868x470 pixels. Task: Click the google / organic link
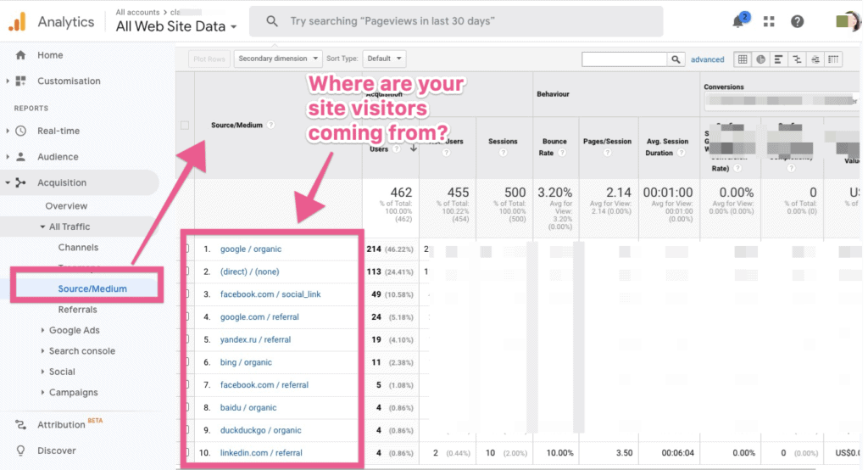click(x=251, y=249)
